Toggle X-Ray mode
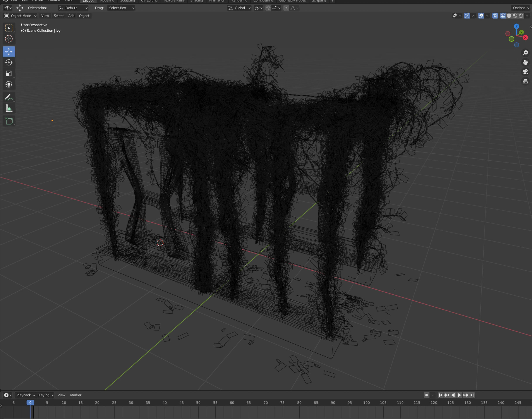This screenshot has height=419, width=532. click(495, 16)
